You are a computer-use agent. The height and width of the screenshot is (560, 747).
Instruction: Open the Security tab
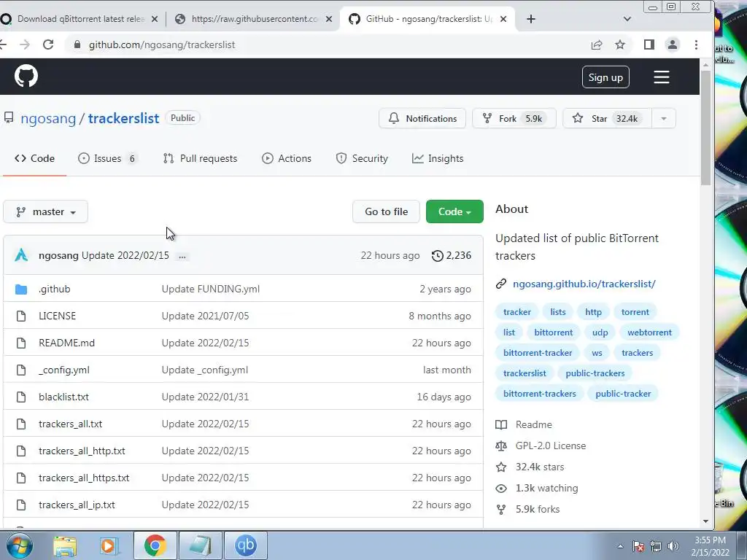pos(362,158)
